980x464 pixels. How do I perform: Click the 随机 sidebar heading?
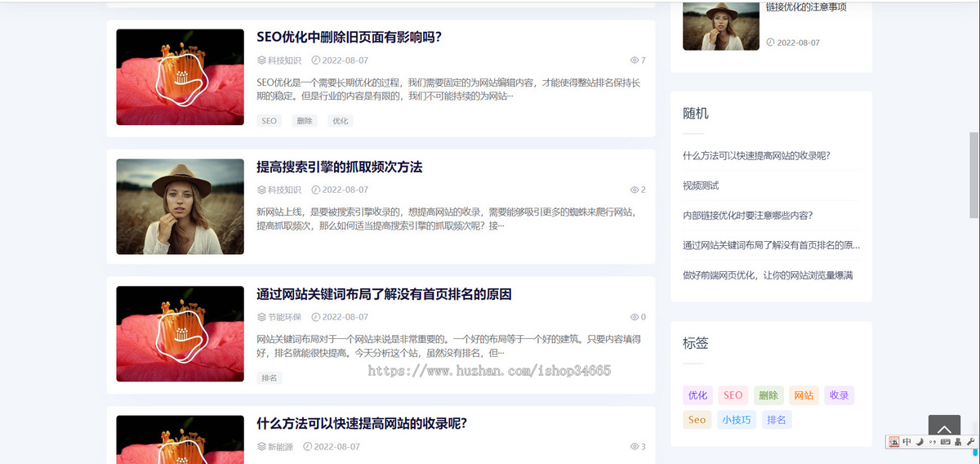[696, 114]
